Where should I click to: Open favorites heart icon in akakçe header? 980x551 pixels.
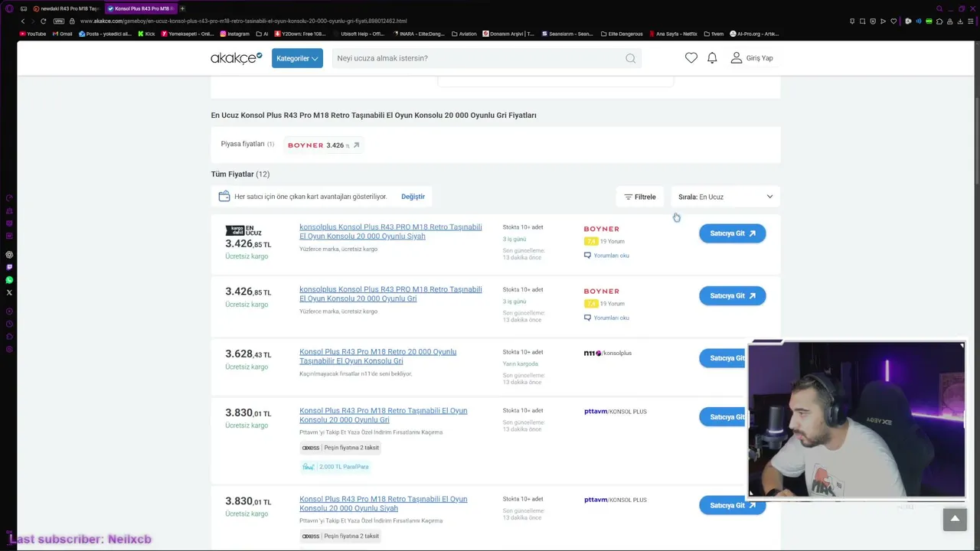point(691,58)
